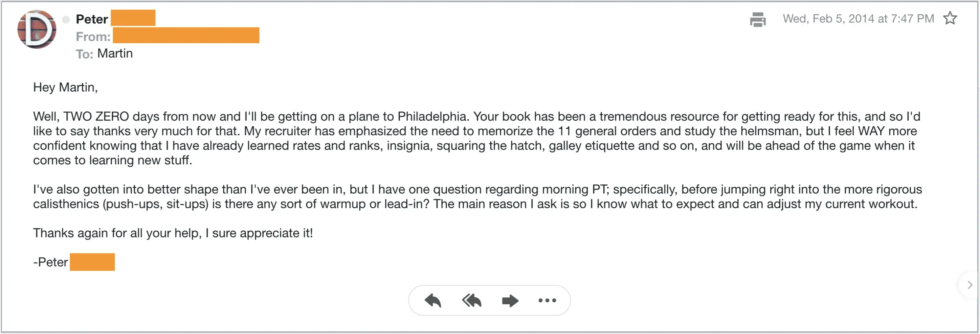Click the paragraph about morning PT
The height and width of the screenshot is (334, 980).
pos(475,196)
